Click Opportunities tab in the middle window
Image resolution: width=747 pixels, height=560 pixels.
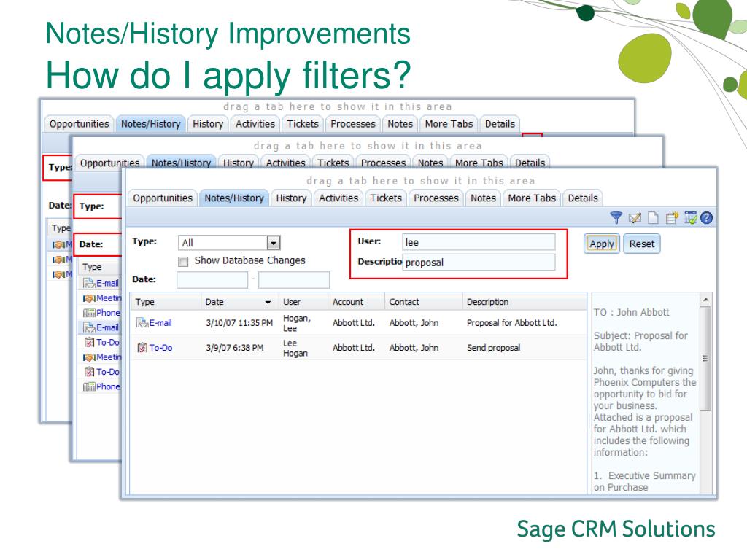pos(109,163)
